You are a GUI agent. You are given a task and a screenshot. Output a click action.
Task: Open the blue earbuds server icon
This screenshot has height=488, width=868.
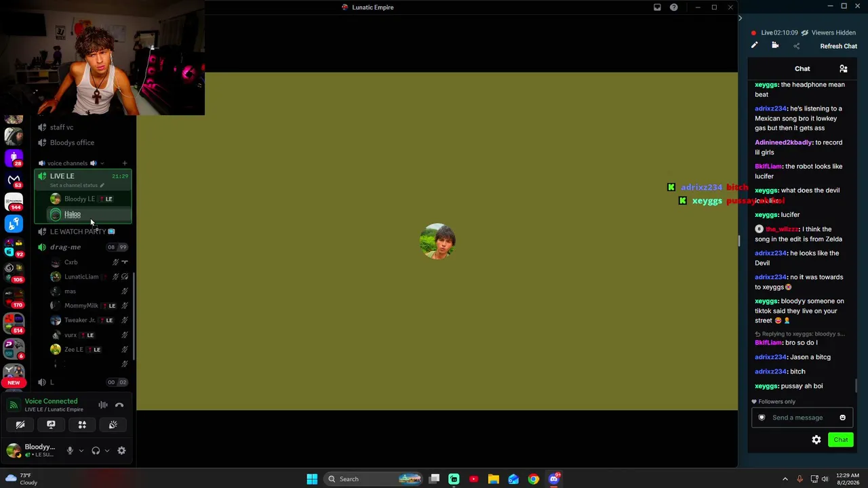pos(14,223)
